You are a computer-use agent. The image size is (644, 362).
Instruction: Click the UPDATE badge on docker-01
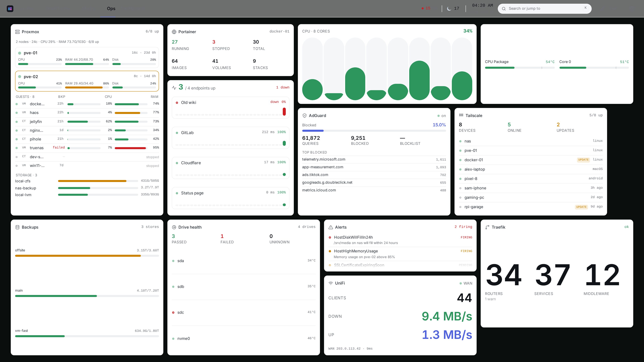583,160
